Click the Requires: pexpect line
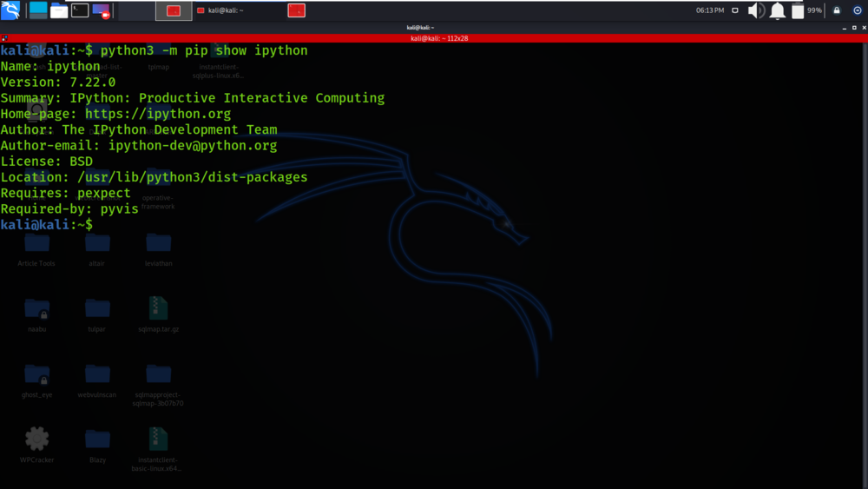 [65, 194]
